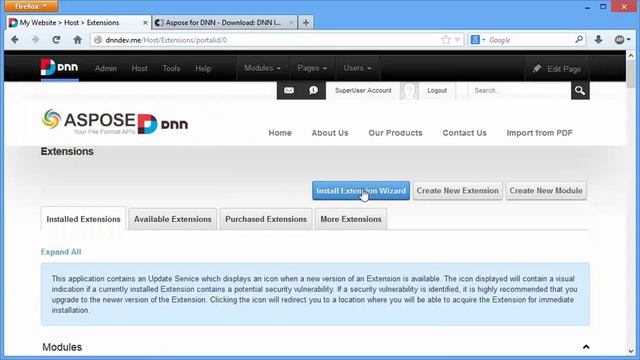Open a new browser tab

pos(306,22)
